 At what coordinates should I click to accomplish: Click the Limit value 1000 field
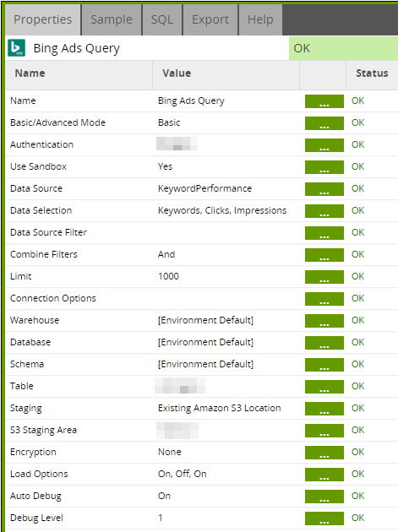pyautogui.click(x=168, y=276)
